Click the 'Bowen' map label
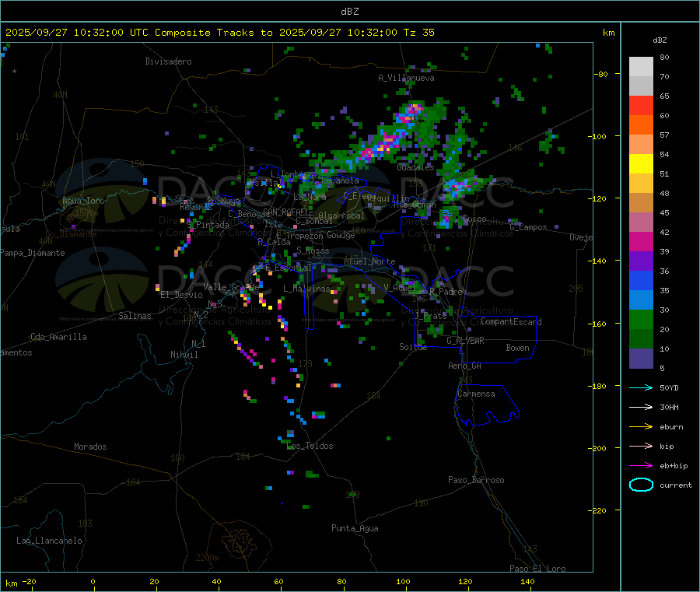This screenshot has height=592, width=700. click(518, 348)
